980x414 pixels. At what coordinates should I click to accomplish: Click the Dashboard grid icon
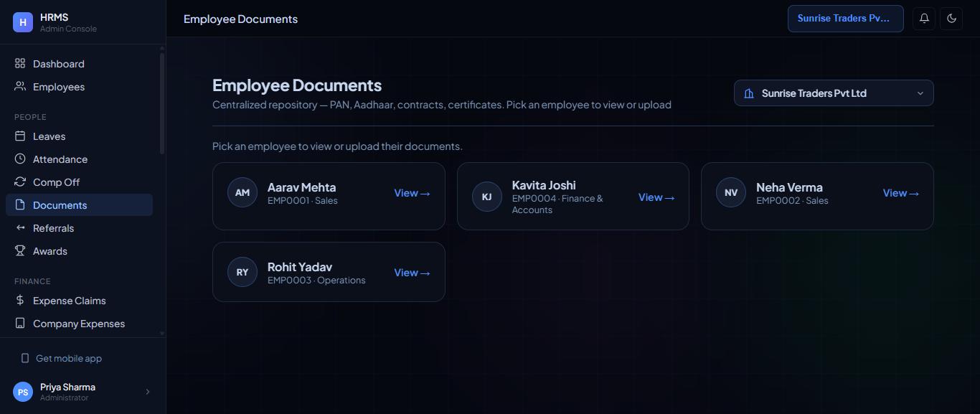pyautogui.click(x=20, y=64)
